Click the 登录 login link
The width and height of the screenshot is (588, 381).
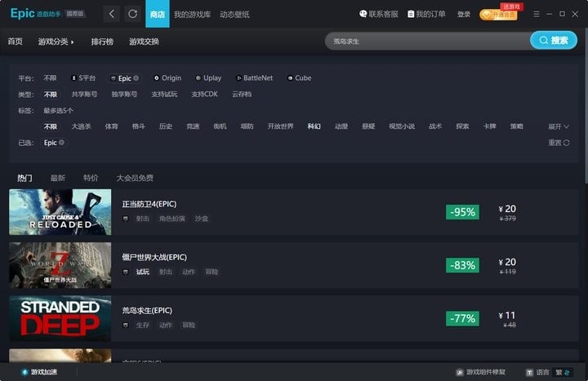tap(464, 14)
